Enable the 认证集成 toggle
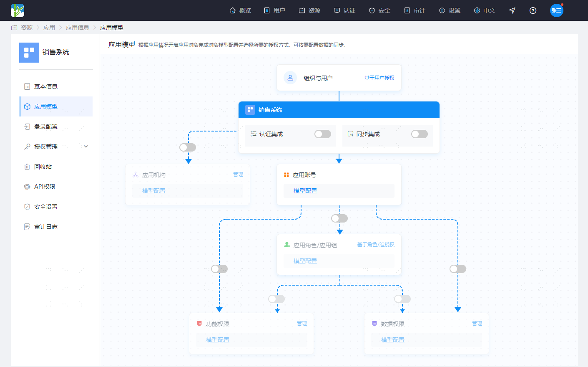The width and height of the screenshot is (588, 367). [x=323, y=134]
